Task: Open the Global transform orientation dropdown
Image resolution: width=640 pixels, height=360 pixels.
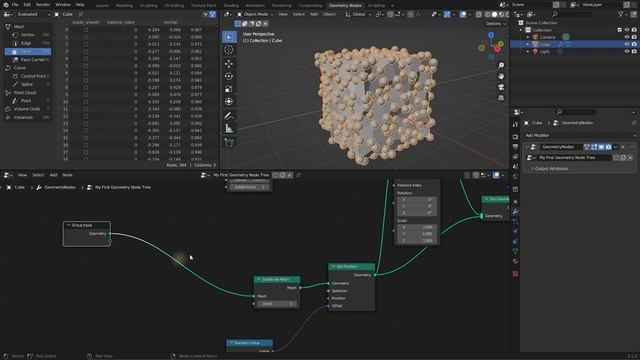Action: (x=358, y=14)
